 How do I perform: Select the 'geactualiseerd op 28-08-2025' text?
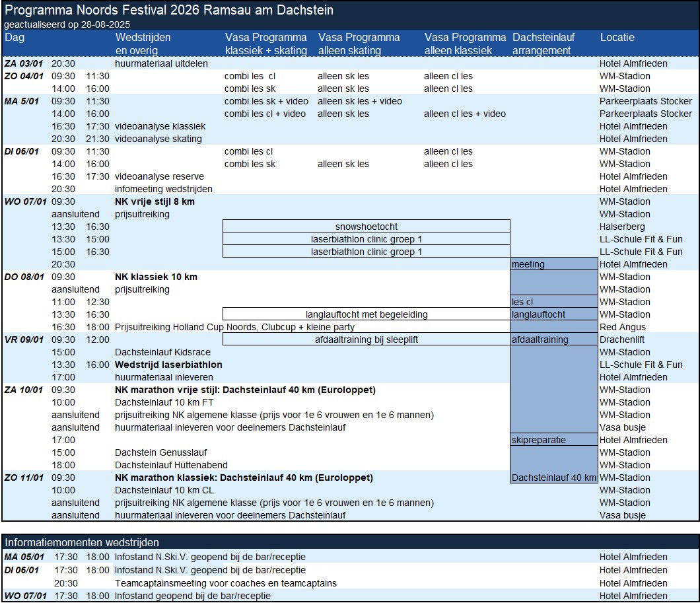67,24
